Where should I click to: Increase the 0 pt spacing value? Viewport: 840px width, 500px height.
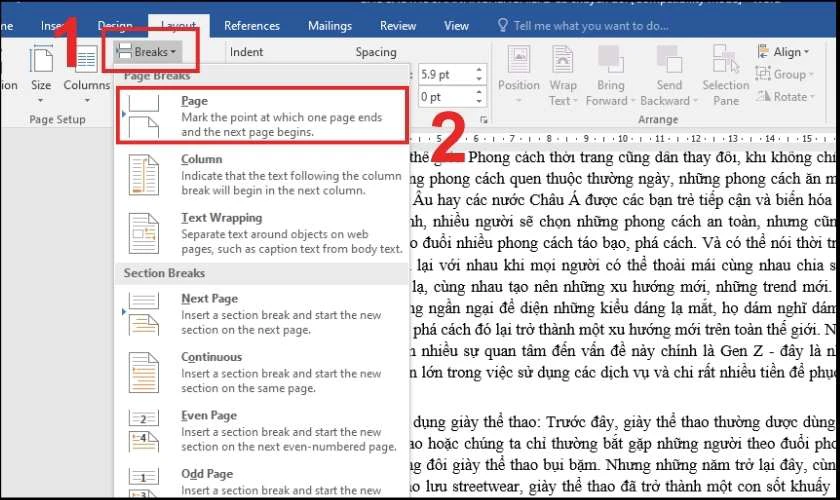[x=479, y=92]
